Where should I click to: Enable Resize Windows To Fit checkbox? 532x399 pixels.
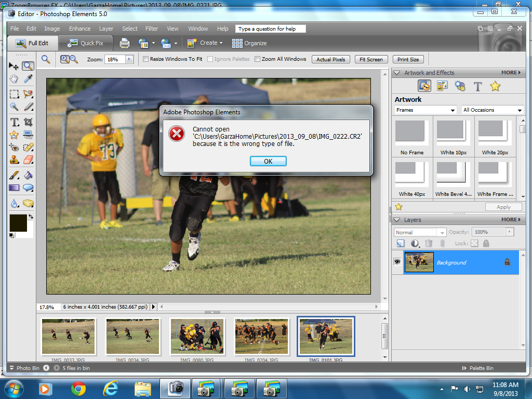click(x=146, y=59)
